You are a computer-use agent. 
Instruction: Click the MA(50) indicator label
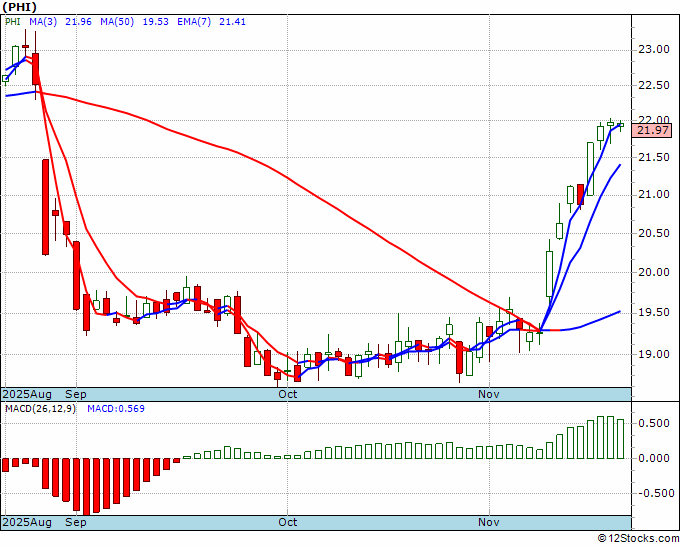[117, 22]
